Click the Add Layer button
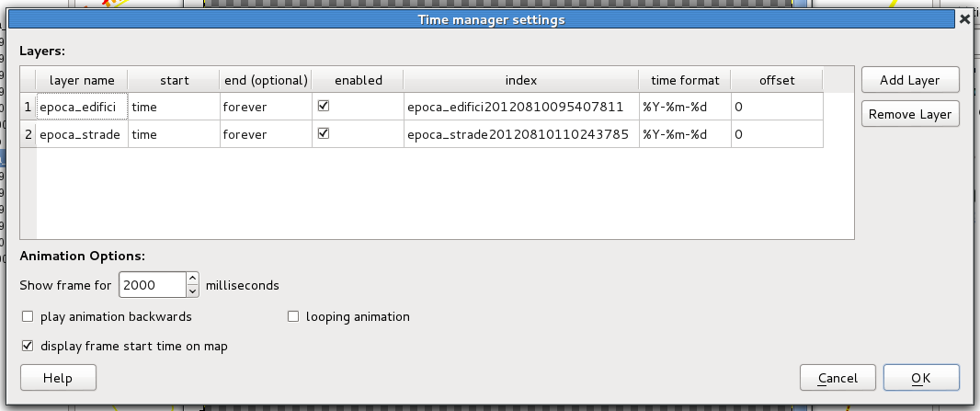 [x=910, y=80]
